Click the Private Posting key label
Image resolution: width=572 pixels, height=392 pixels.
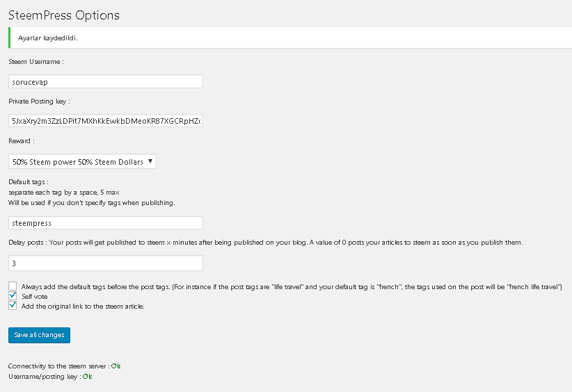click(39, 101)
